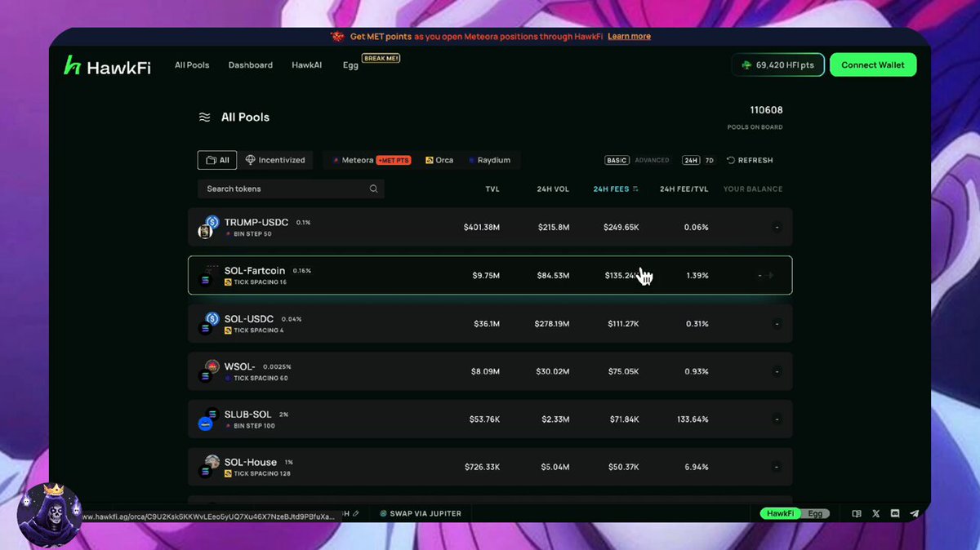Open the TRUMP-USDC pool row
The width and height of the screenshot is (980, 550).
click(x=490, y=227)
